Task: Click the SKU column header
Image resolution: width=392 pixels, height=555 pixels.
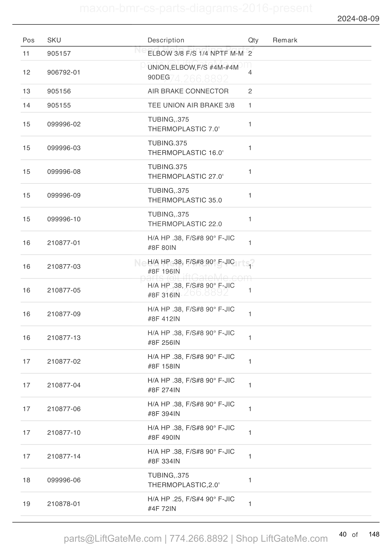Action: tap(54, 40)
